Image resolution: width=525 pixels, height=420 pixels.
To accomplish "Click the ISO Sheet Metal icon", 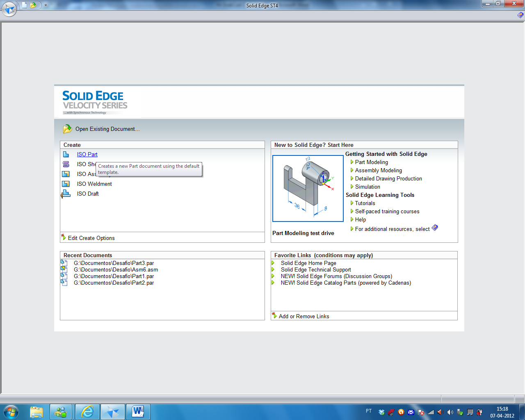I will click(x=66, y=164).
